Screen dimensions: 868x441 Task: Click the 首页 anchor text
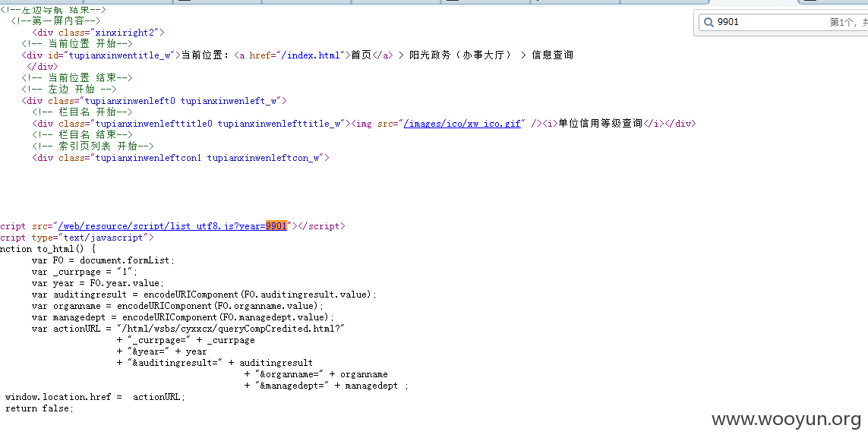click(361, 55)
